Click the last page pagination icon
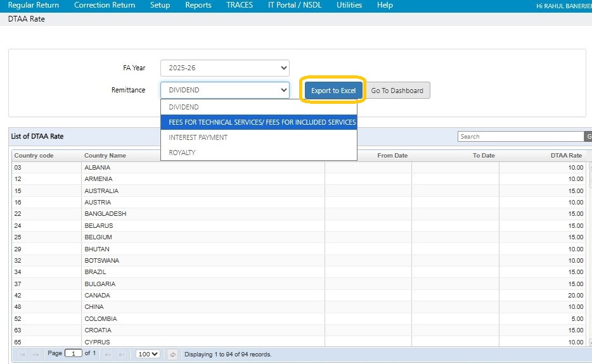592x364 pixels. pos(121,355)
